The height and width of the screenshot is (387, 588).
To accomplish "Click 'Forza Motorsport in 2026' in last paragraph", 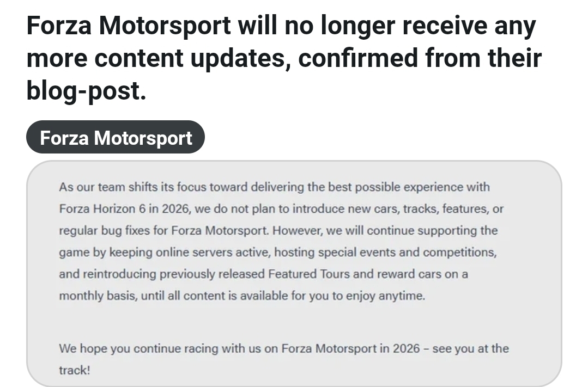I will click(x=350, y=348).
